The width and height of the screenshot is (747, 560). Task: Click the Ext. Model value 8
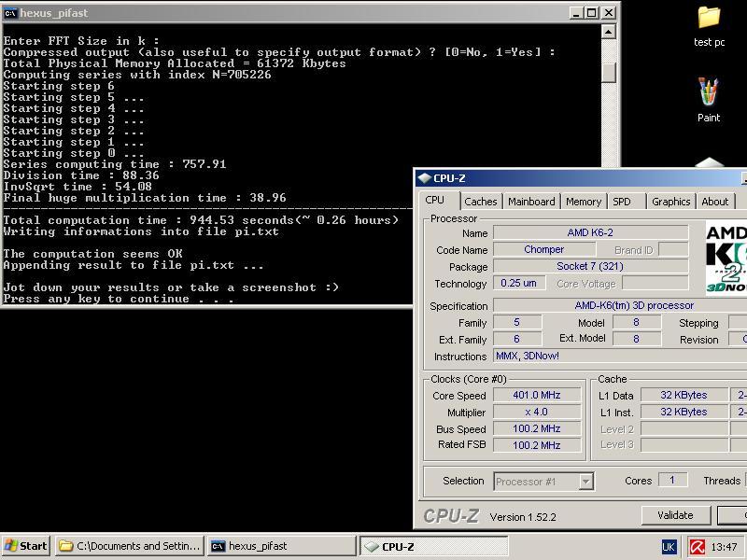(637, 339)
